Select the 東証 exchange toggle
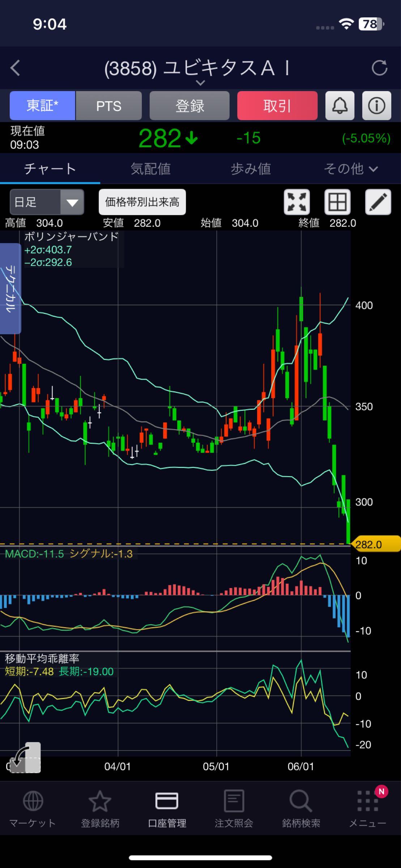The width and height of the screenshot is (401, 868). coord(42,106)
